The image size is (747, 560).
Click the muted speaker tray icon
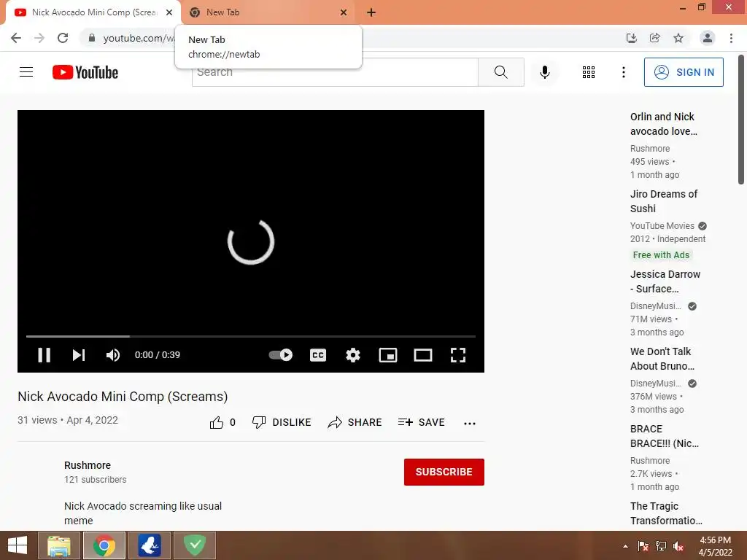pos(678,546)
